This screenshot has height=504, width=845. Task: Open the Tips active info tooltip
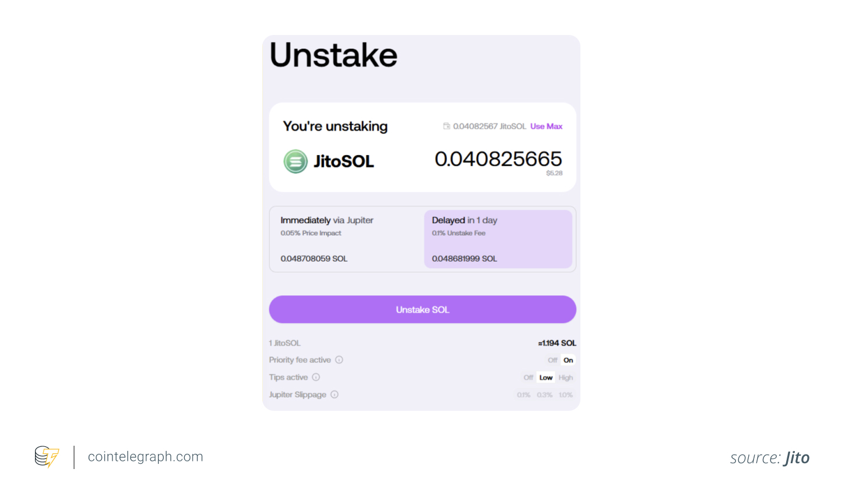315,377
